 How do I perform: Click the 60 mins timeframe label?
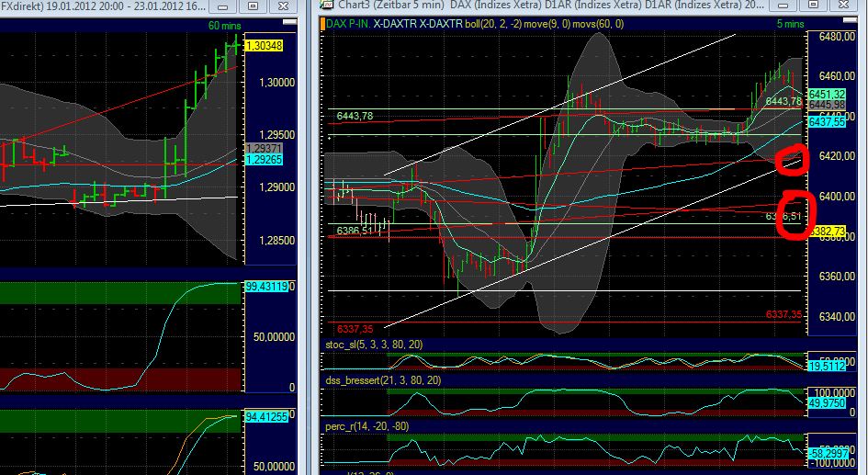pos(225,26)
